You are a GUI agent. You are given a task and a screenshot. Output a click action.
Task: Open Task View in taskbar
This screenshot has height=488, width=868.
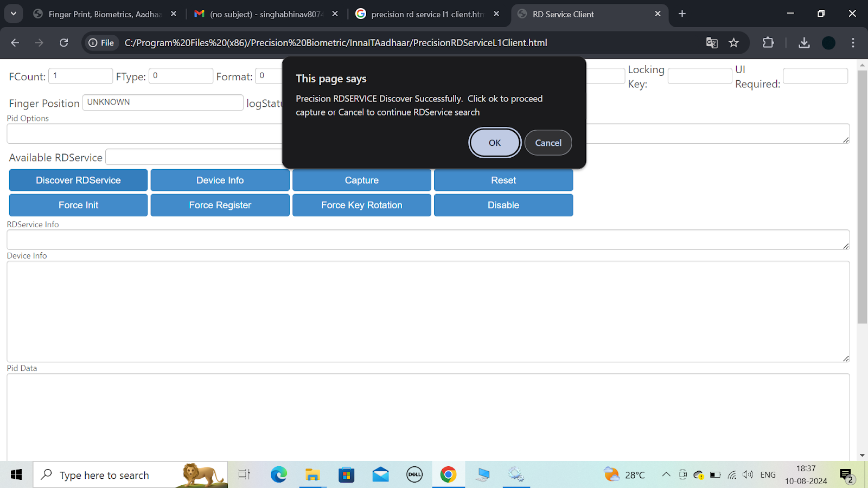coord(244,475)
